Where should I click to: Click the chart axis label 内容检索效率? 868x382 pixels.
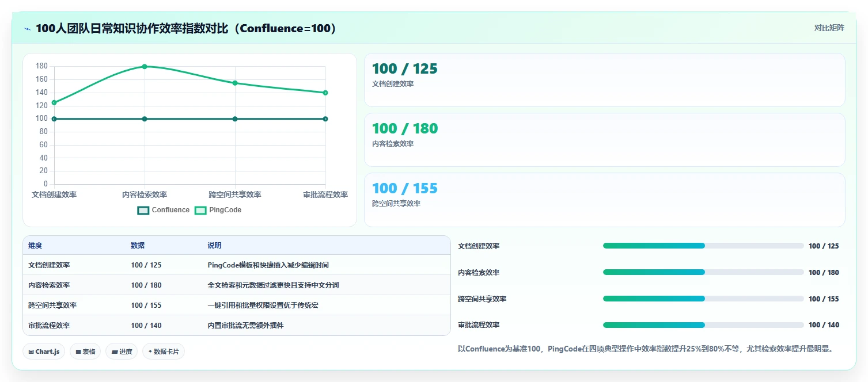[145, 195]
